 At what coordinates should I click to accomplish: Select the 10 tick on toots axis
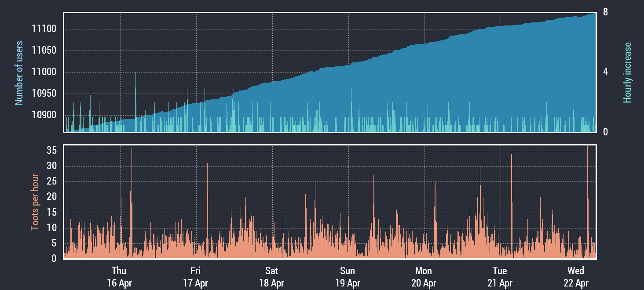coord(51,228)
